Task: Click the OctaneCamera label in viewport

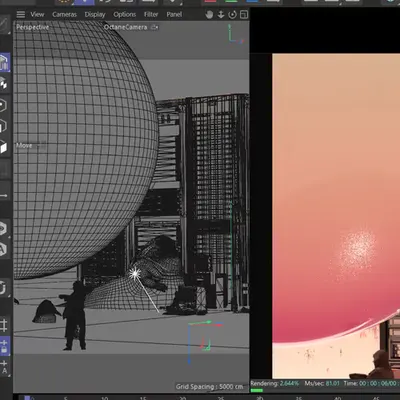Action: [x=125, y=27]
